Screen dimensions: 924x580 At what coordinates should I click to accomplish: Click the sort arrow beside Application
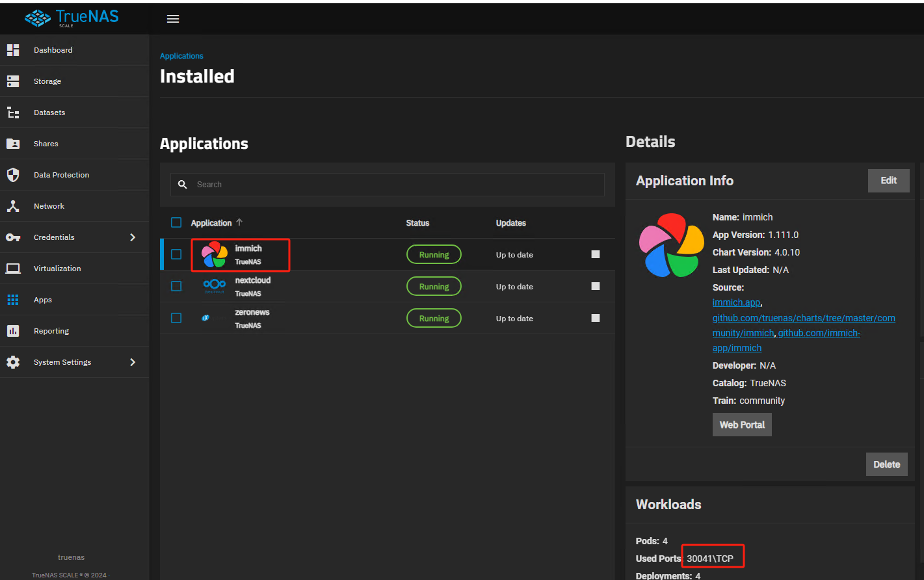[239, 222]
